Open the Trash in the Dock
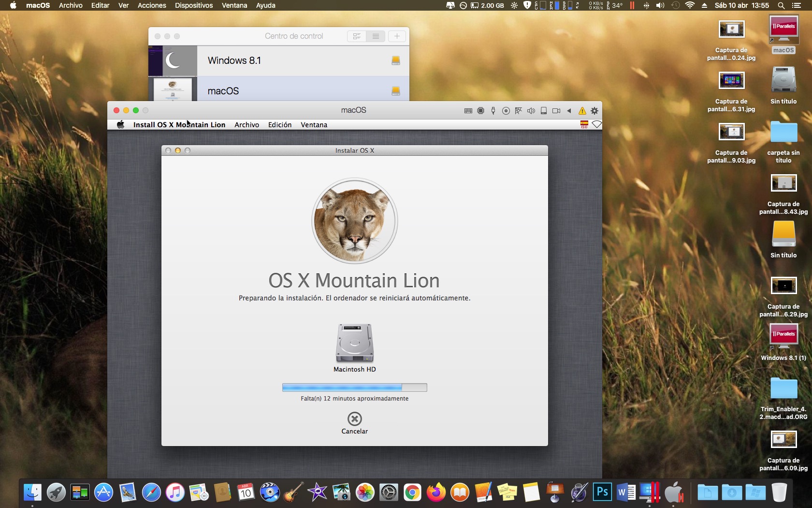812x508 pixels. [x=779, y=493]
